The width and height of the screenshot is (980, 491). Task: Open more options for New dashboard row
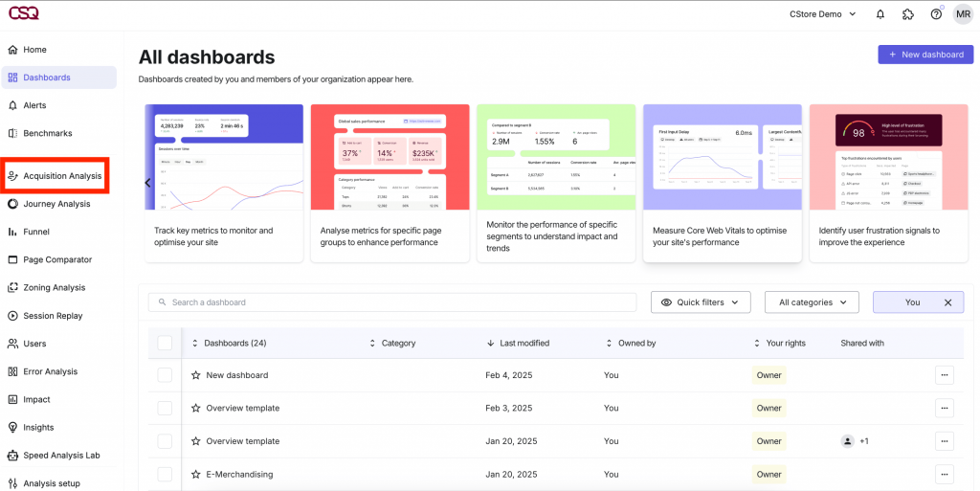pyautogui.click(x=945, y=375)
